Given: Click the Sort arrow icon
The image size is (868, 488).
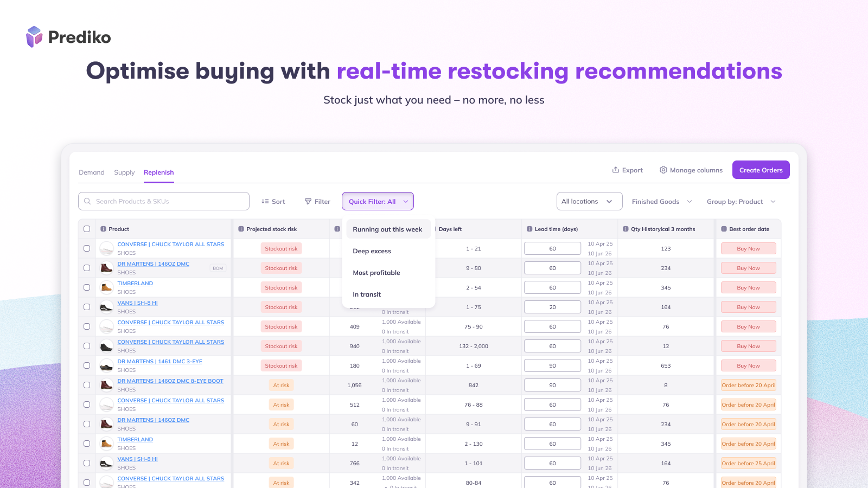Looking at the screenshot, I should (265, 201).
